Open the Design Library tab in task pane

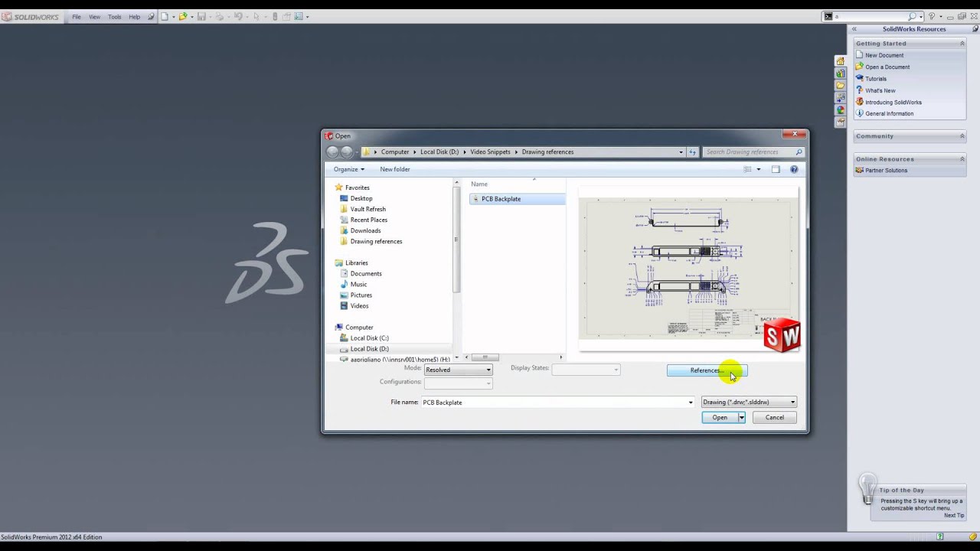pos(840,73)
